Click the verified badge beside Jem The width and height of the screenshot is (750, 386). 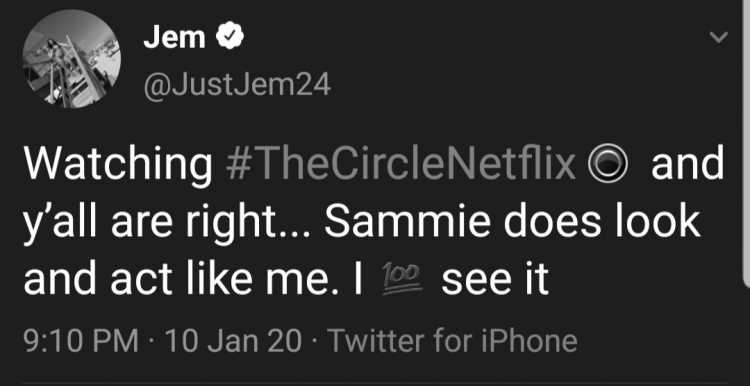tap(230, 36)
